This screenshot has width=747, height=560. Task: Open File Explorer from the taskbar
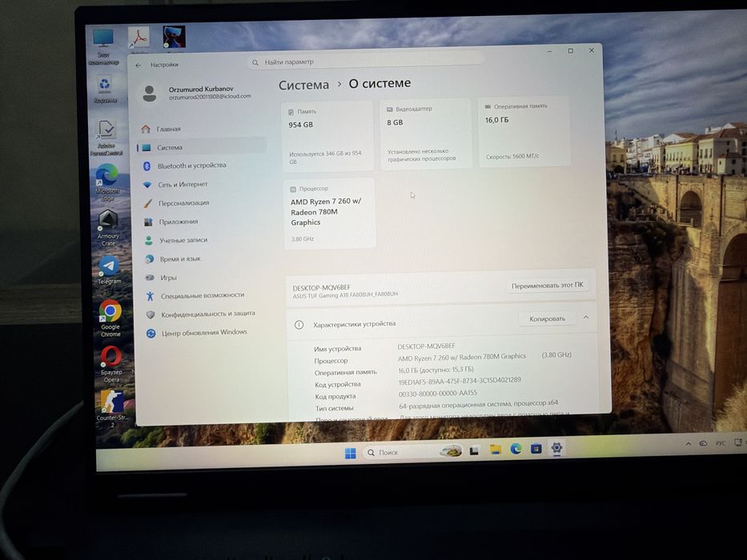coord(496,450)
